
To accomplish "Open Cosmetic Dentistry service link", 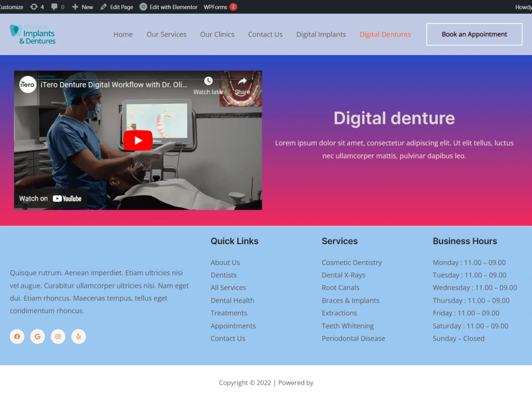I will pyautogui.click(x=352, y=263).
